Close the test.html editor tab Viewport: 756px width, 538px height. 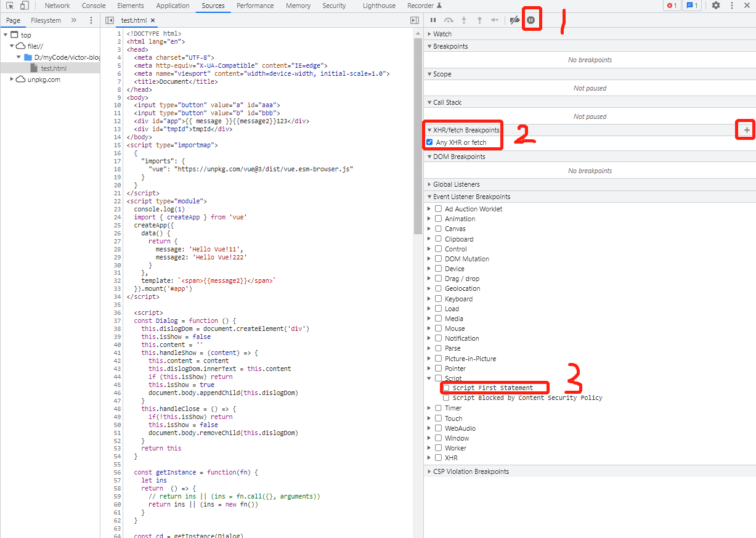[153, 20]
